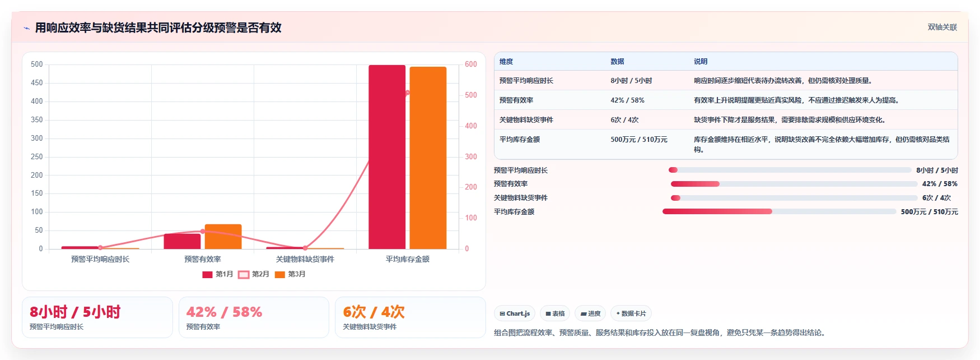Click the card title 用响应效率与缺货结果共同评估分级预警是否有效
980x360 pixels.
pos(158,27)
